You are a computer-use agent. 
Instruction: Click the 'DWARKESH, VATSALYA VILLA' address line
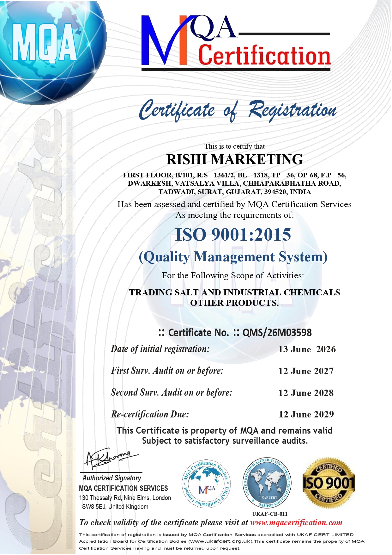coord(234,183)
